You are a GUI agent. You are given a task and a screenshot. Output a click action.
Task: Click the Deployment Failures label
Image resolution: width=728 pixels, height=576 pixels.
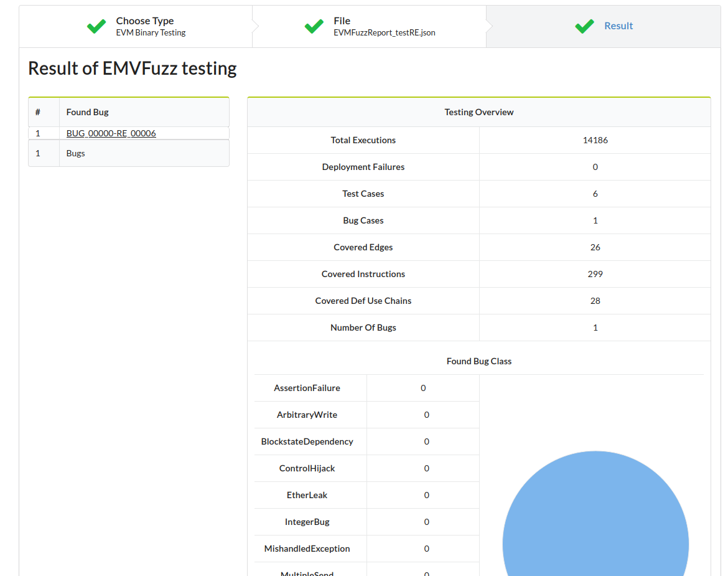click(x=363, y=167)
